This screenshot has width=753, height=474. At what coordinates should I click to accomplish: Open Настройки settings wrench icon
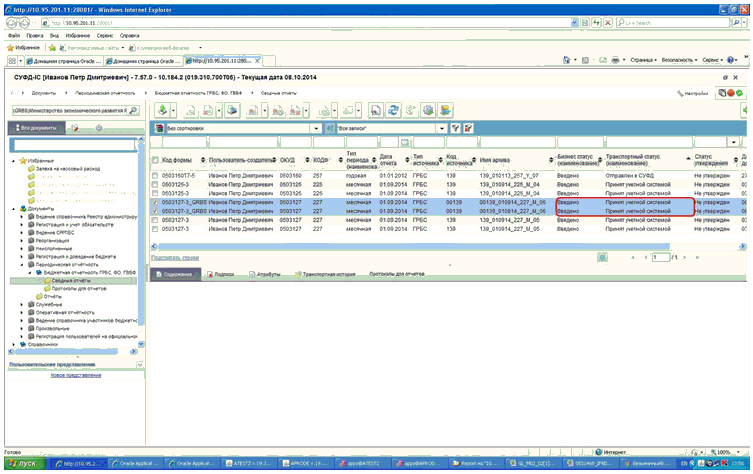point(676,92)
